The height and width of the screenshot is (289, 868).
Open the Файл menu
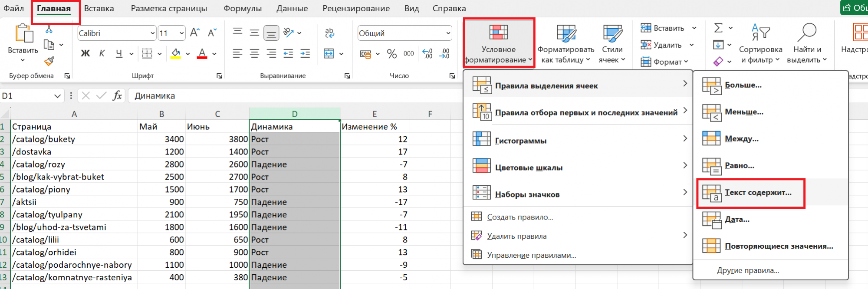click(13, 8)
